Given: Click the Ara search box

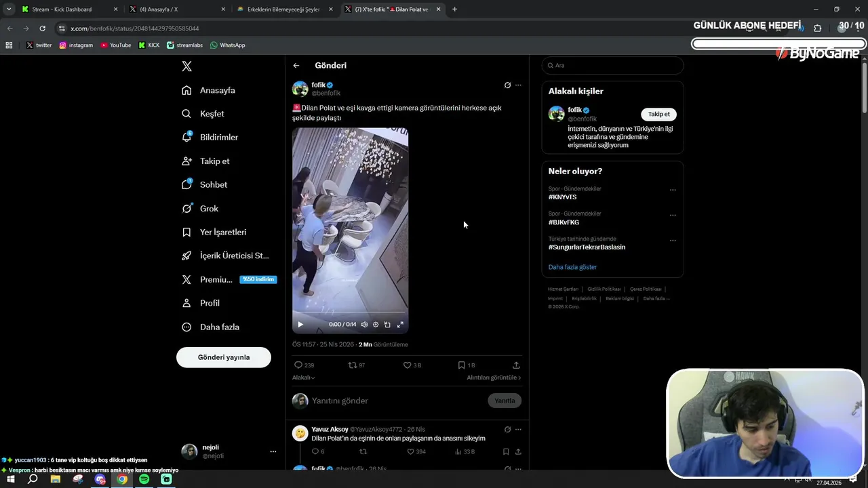Looking at the screenshot, I should point(612,65).
